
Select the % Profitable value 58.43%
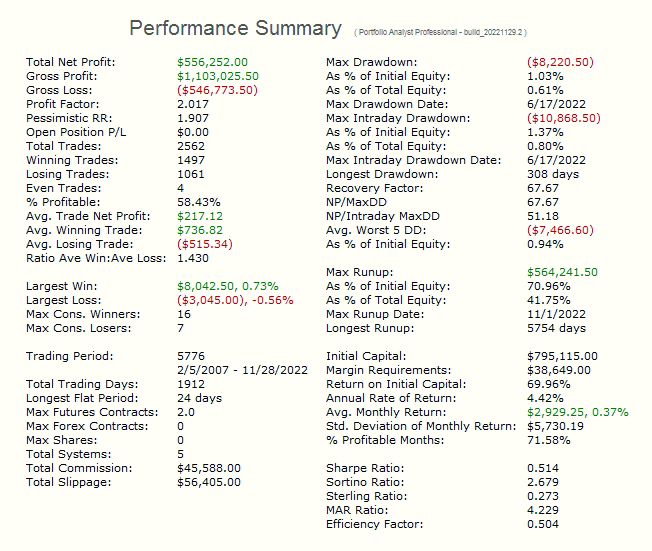click(x=198, y=202)
